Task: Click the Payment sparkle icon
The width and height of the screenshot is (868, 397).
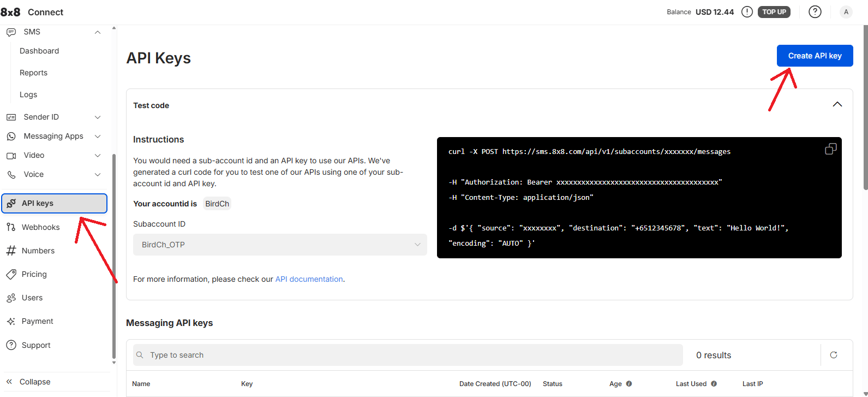Action: [11, 321]
